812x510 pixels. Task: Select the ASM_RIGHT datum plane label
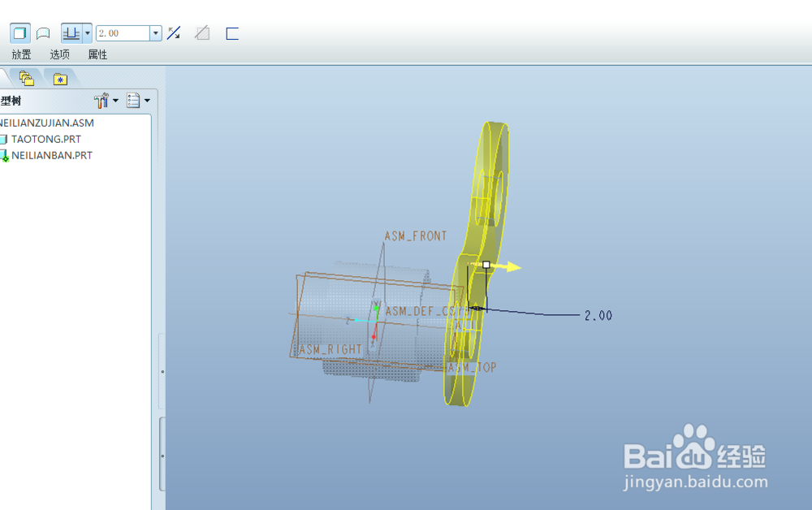click(330, 349)
